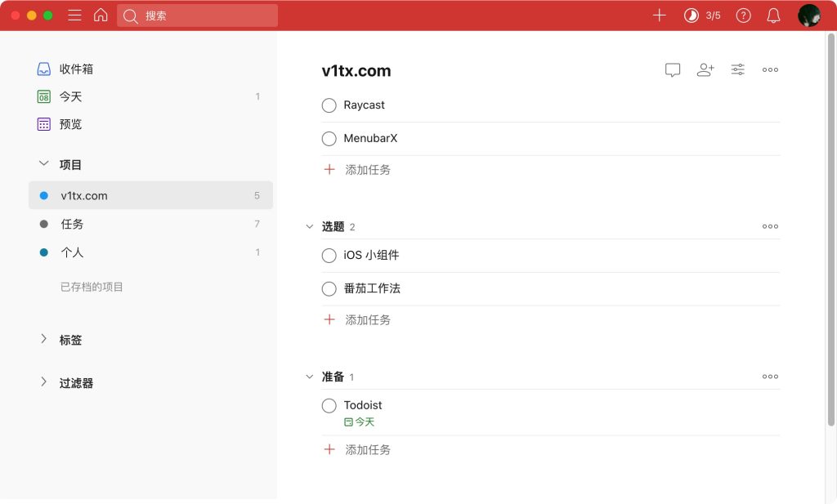Click the teal 个人 color dot
Image resolution: width=837 pixels, height=504 pixels.
click(x=44, y=252)
